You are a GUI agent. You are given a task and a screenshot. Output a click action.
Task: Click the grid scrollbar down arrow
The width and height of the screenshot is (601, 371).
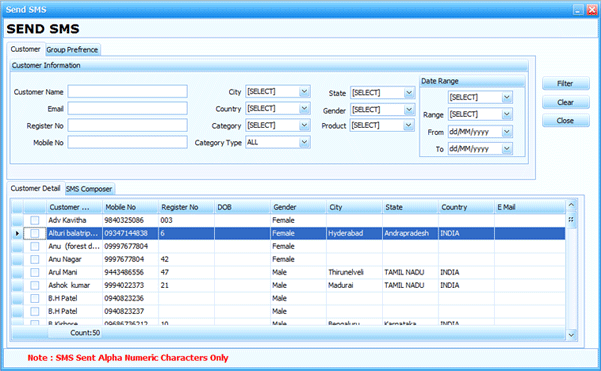pyautogui.click(x=571, y=335)
